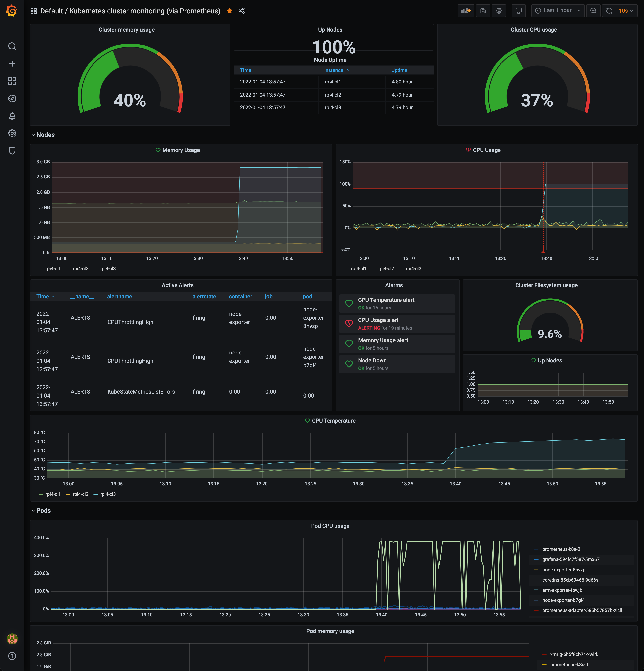This screenshot has height=671, width=644.
Task: Sort Active Alerts by alertname column
Action: (119, 297)
